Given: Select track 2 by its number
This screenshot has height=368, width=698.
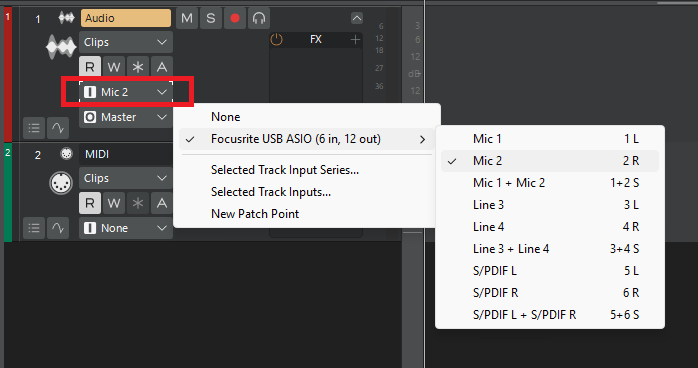Looking at the screenshot, I should click(x=38, y=155).
